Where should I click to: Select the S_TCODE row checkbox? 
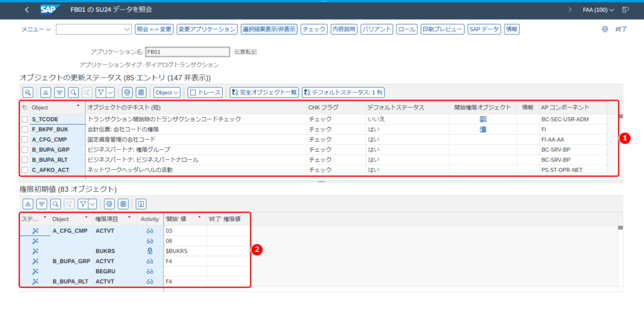tap(25, 119)
